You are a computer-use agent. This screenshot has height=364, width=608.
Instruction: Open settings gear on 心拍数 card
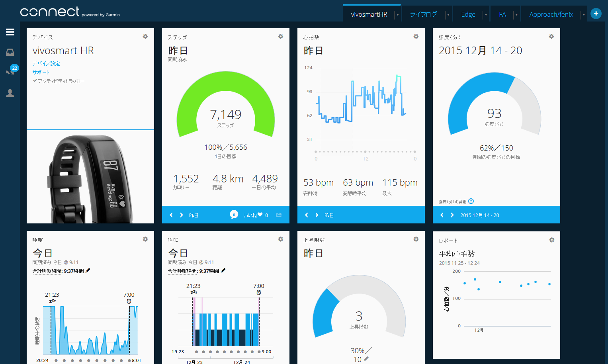(416, 36)
